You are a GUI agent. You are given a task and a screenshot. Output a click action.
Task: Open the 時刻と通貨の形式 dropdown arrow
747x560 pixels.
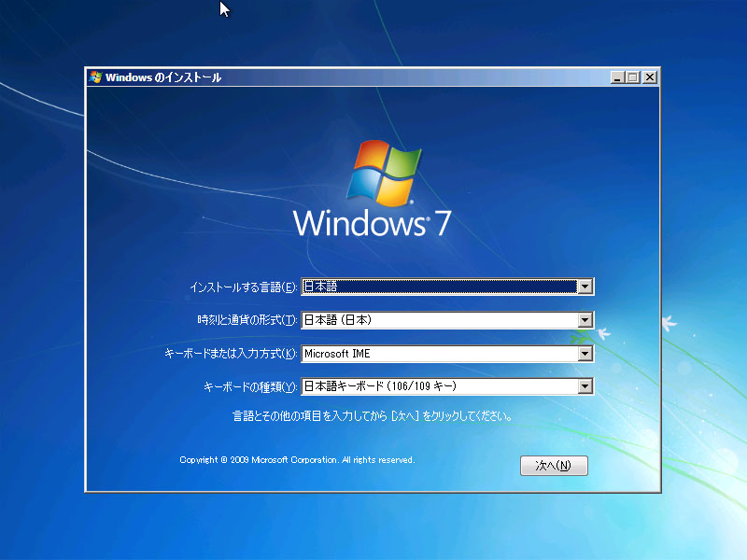(585, 320)
